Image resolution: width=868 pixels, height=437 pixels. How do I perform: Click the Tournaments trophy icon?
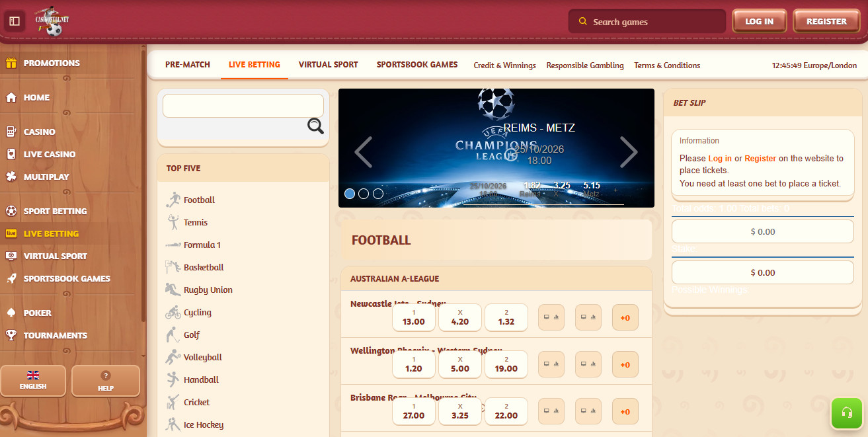tap(11, 335)
